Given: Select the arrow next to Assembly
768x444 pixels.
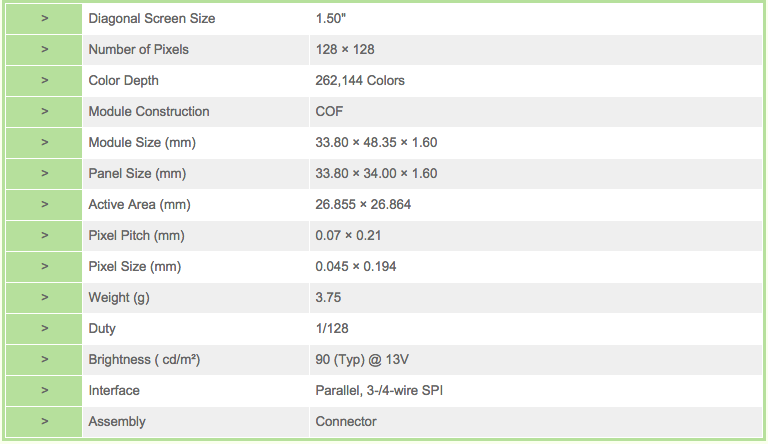Looking at the screenshot, I should pos(45,421).
